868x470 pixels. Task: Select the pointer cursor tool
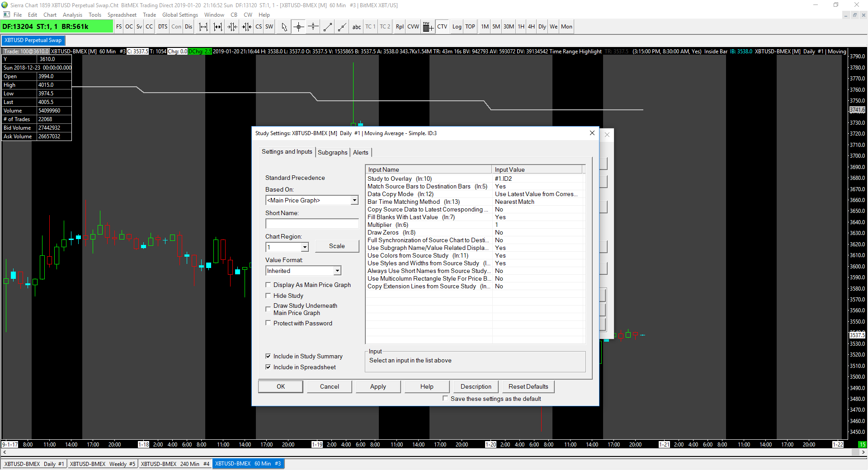tap(284, 27)
